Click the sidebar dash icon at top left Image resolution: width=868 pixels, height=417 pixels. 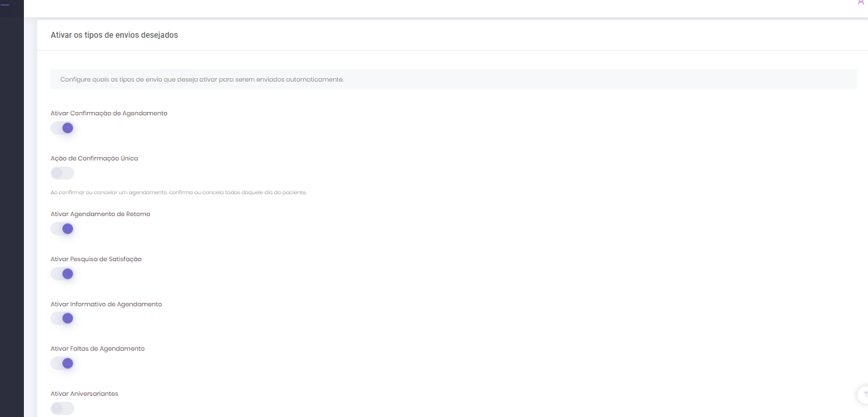click(x=5, y=5)
